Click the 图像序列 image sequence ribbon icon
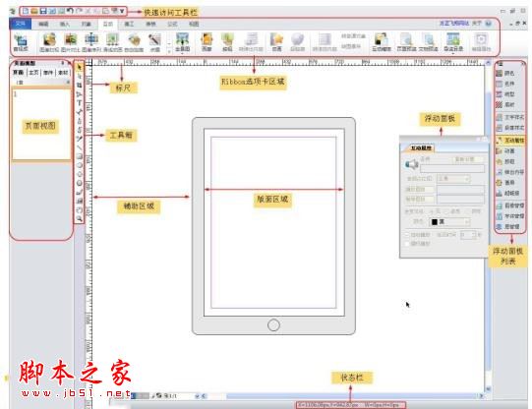Image resolution: width=532 pixels, height=409 pixels. pyautogui.click(x=91, y=42)
